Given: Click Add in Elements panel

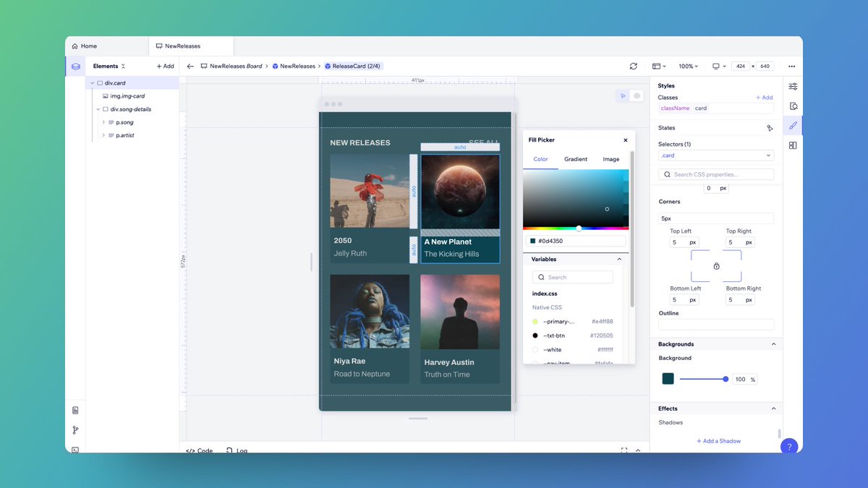Looking at the screenshot, I should (x=166, y=66).
